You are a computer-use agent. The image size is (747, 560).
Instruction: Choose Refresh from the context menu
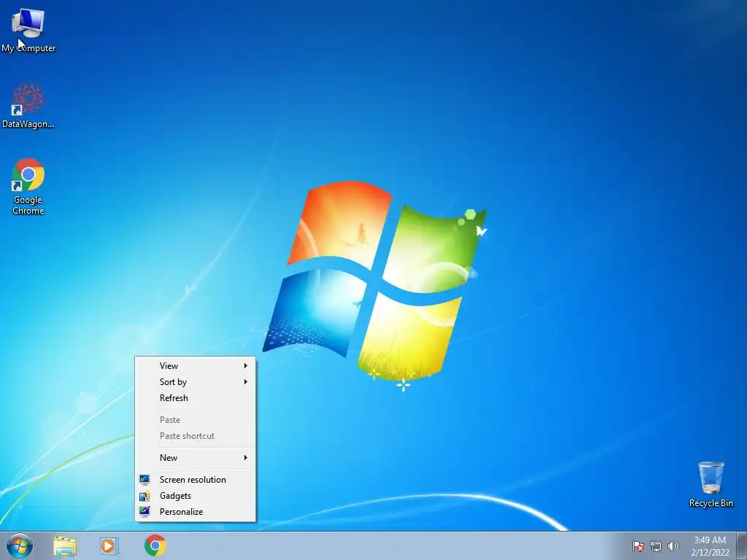click(196, 398)
